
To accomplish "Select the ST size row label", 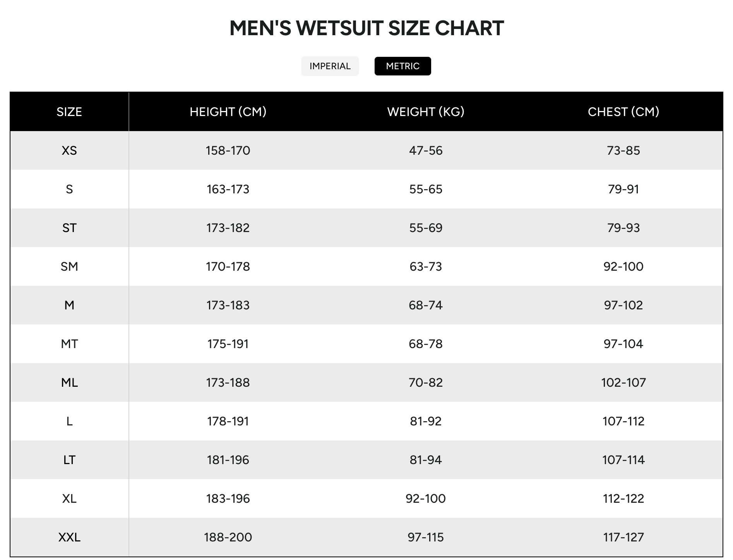I will tap(69, 228).
